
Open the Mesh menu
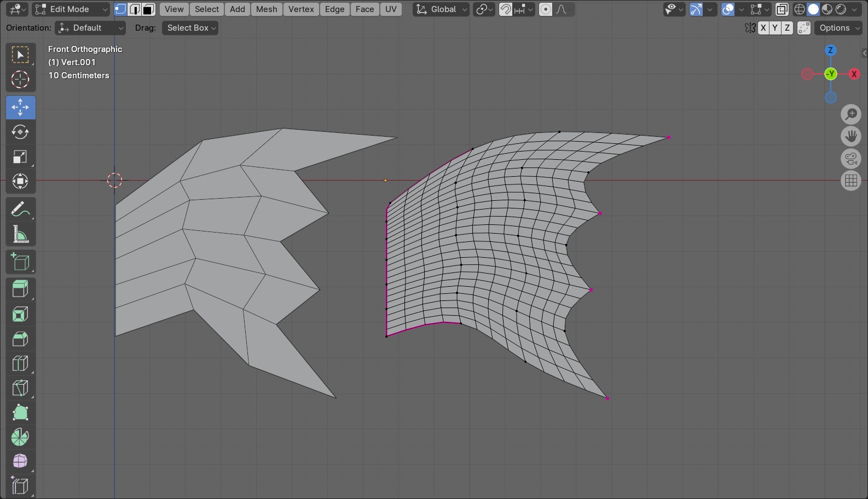click(x=266, y=9)
